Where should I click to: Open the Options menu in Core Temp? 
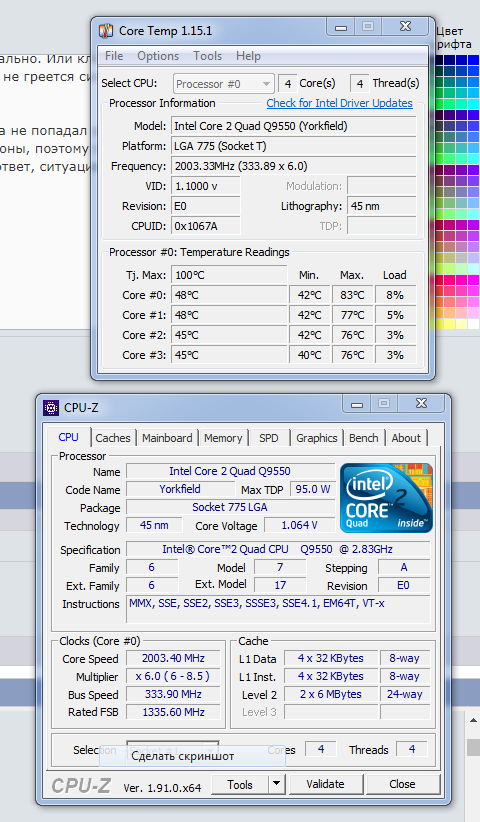click(x=158, y=56)
